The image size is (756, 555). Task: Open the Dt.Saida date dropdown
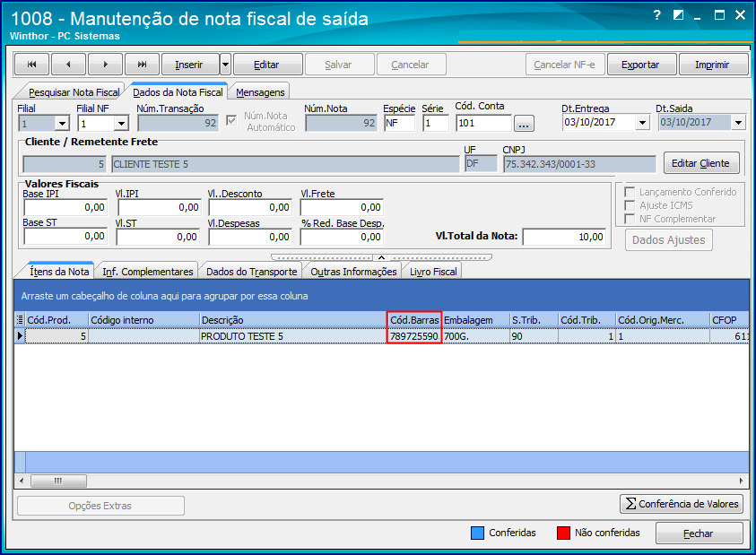click(x=738, y=123)
